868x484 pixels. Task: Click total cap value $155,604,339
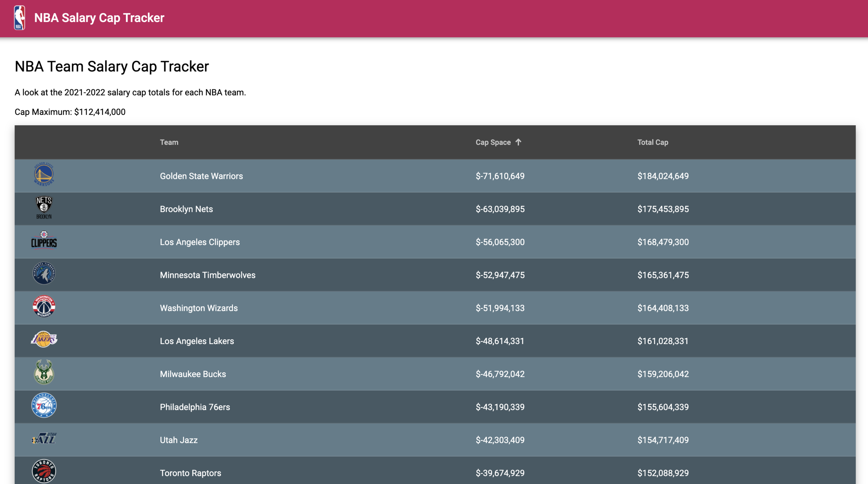(663, 407)
